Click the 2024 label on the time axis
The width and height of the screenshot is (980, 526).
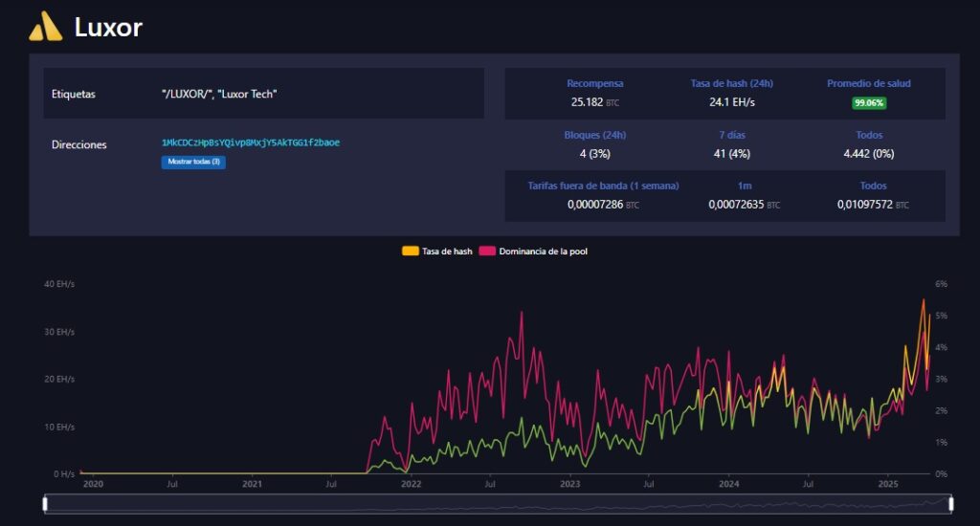(728, 485)
